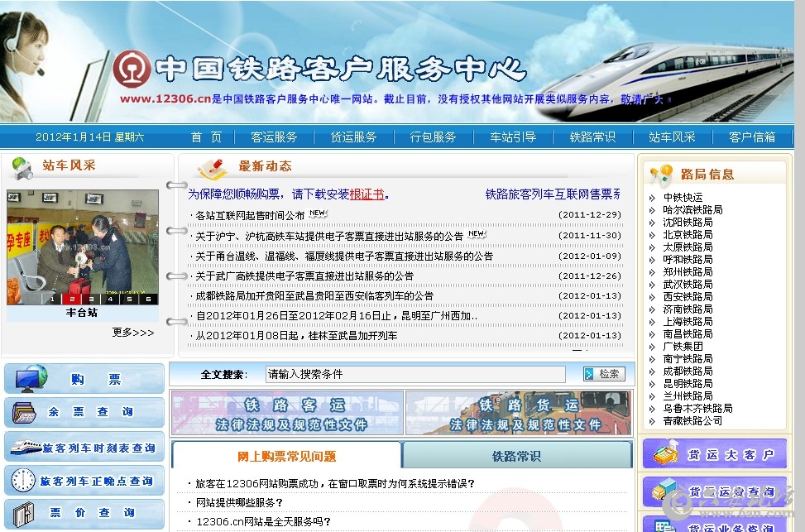This screenshot has width=805, height=532.
Task: Click the notebook icon beside 最新动态
Action: (x=213, y=169)
